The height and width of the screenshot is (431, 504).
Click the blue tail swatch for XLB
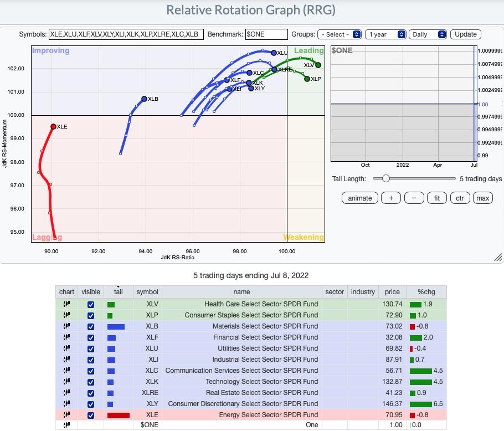tap(116, 326)
